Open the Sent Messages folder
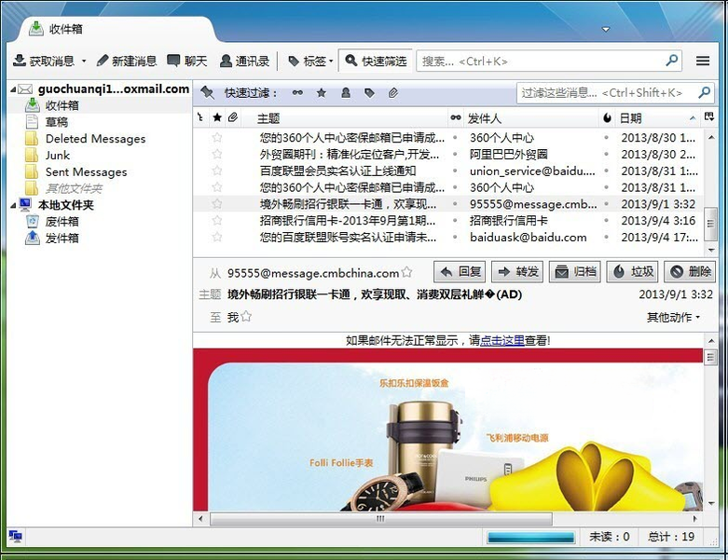 pos(86,171)
